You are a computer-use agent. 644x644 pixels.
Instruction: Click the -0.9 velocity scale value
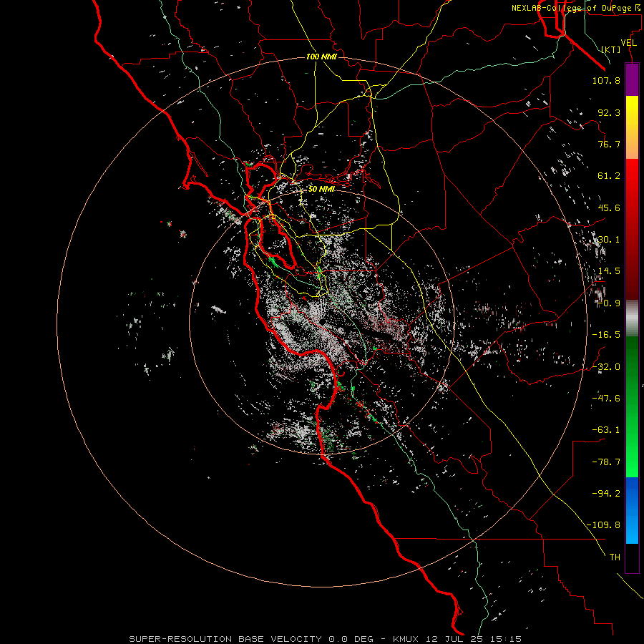[x=609, y=303]
